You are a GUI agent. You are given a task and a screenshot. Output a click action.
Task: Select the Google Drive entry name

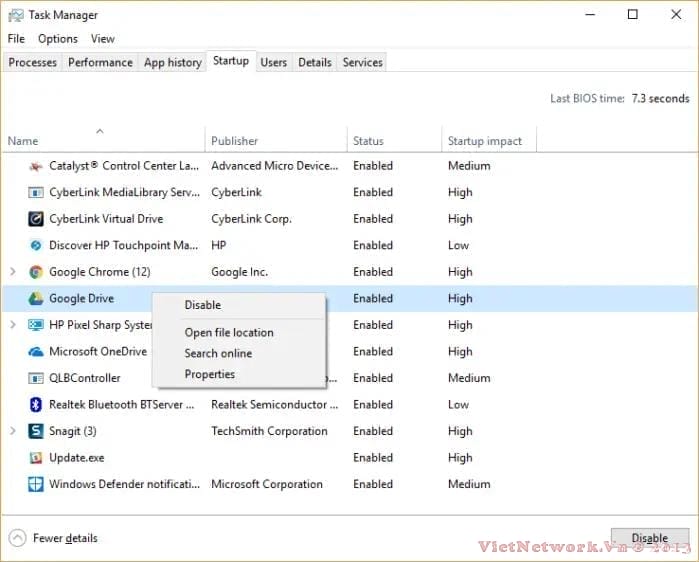click(82, 299)
